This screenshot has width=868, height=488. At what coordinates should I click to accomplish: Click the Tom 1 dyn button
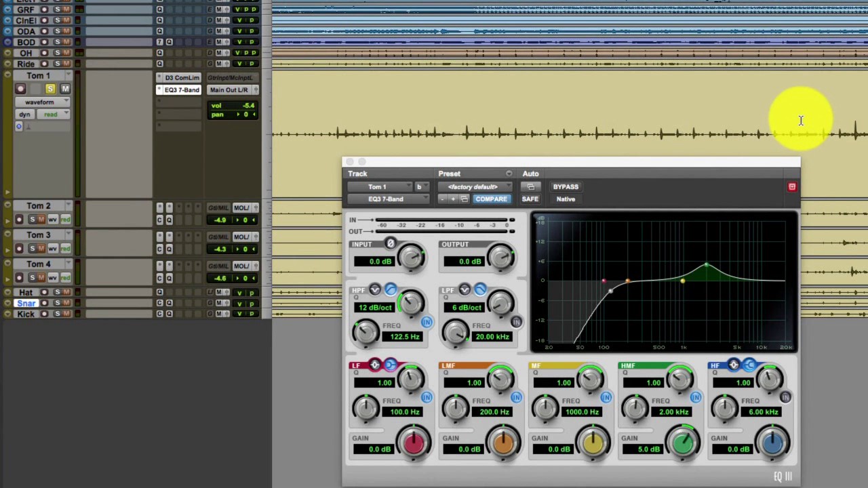(x=25, y=115)
